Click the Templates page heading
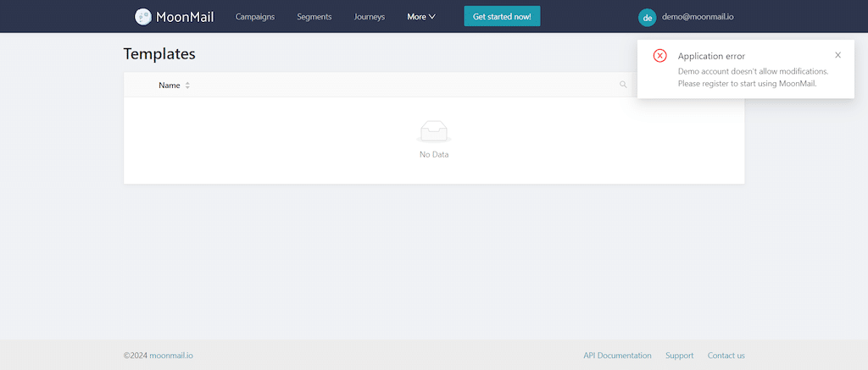Viewport: 868px width, 370px height. [159, 53]
